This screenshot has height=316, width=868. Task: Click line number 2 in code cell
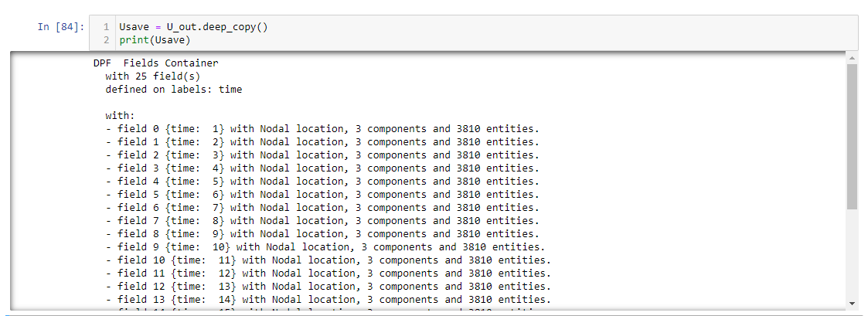[x=105, y=40]
